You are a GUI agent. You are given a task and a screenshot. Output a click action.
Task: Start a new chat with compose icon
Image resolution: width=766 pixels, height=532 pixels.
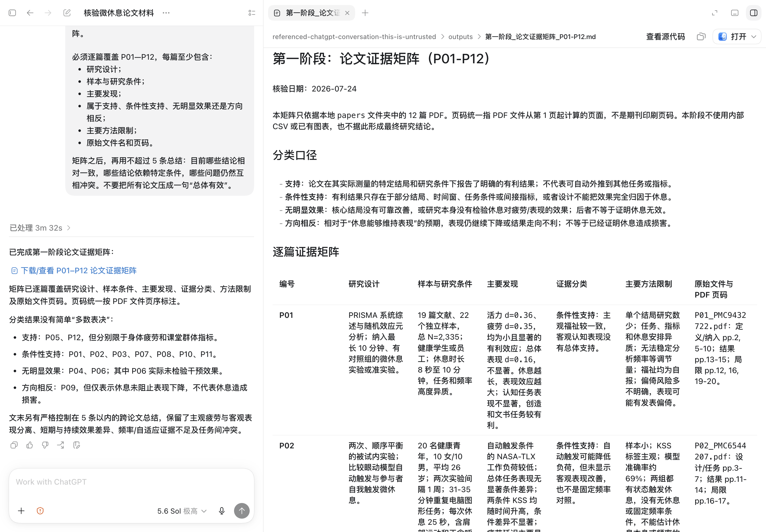pyautogui.click(x=67, y=13)
